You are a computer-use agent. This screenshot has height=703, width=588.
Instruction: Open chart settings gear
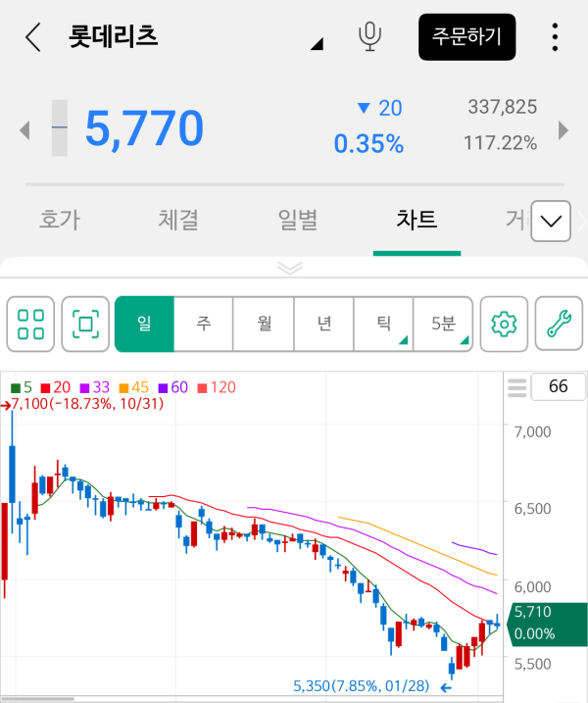504,324
